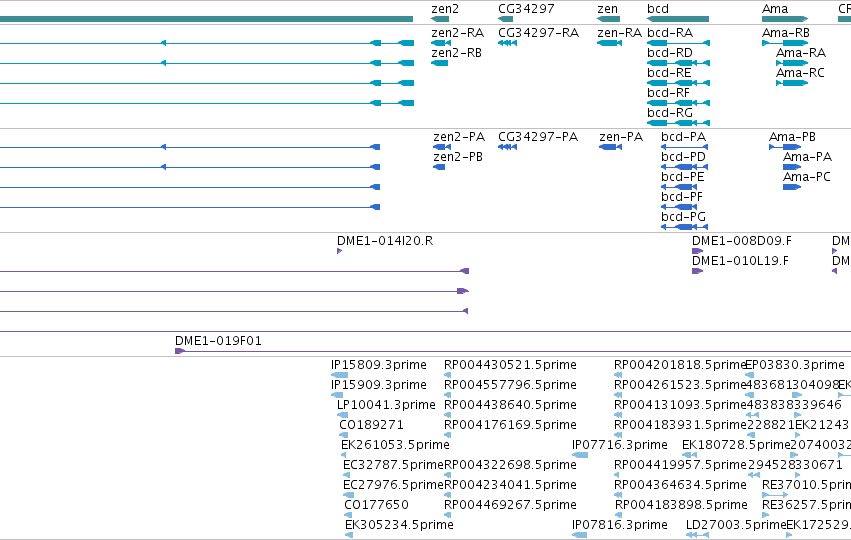The image size is (851, 540).
Task: Select protein zen2-PB
Action: pyautogui.click(x=458, y=157)
